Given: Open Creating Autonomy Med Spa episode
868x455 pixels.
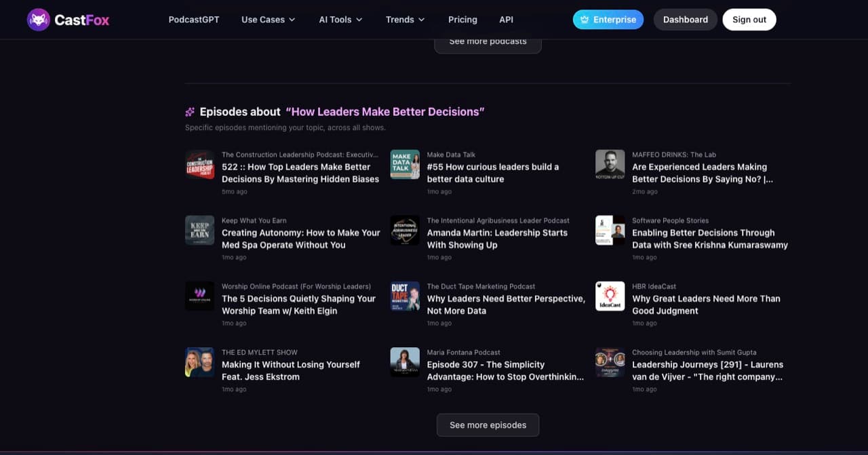Looking at the screenshot, I should click(x=301, y=239).
